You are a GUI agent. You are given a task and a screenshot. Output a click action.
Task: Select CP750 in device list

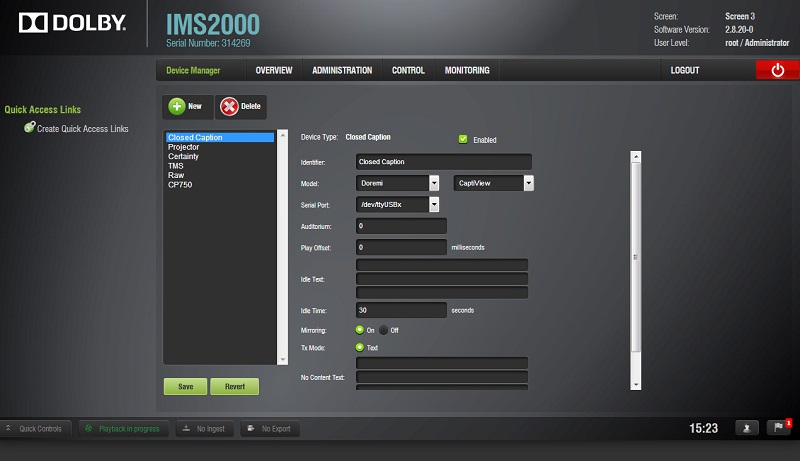tap(220, 185)
